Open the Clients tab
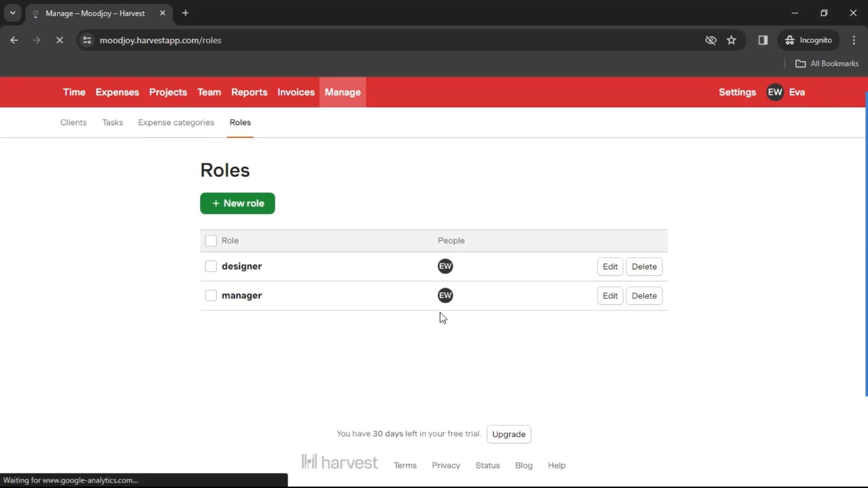868x488 pixels. point(73,122)
